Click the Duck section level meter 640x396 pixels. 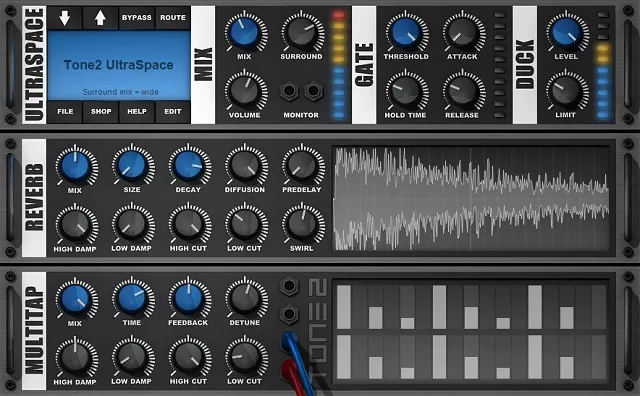[603, 65]
